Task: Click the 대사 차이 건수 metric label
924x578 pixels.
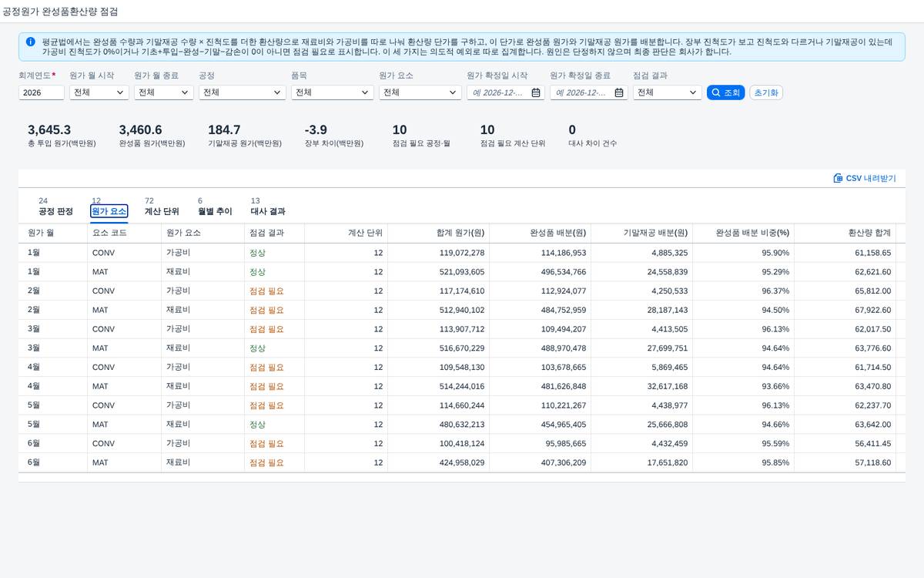Action: [592, 143]
